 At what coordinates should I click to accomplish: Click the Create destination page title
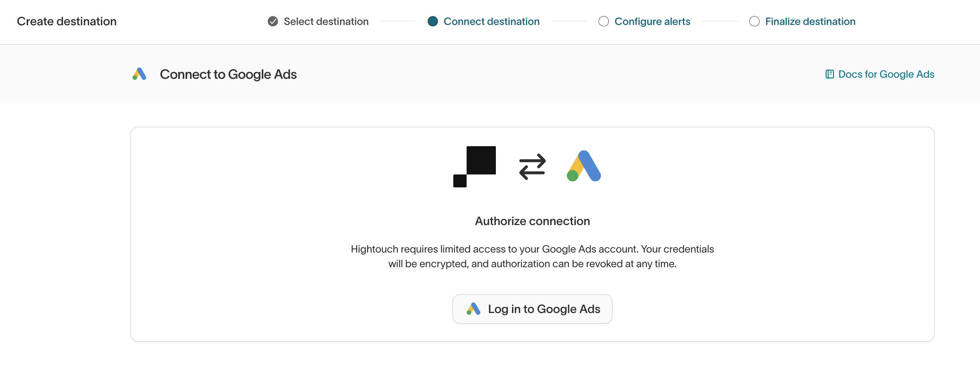[67, 21]
